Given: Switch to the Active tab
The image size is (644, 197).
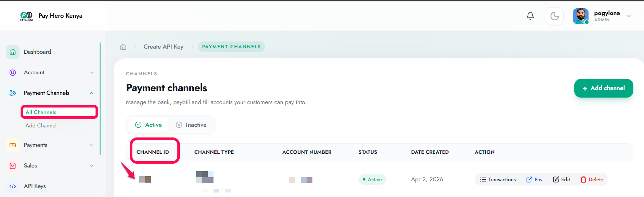Looking at the screenshot, I should point(148,125).
